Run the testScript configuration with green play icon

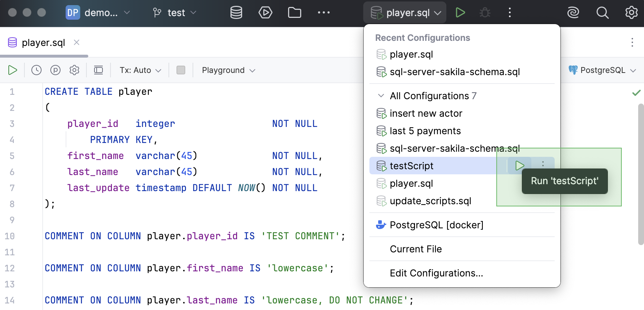[x=519, y=166]
